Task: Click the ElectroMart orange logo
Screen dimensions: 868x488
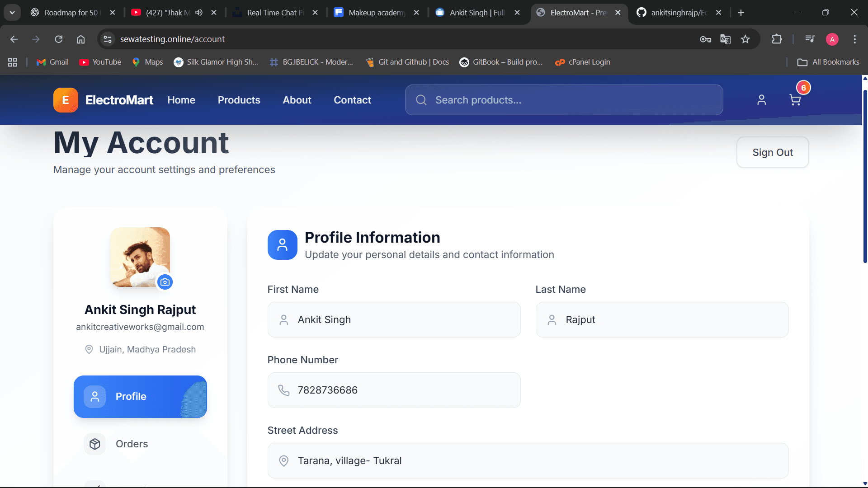Action: (x=66, y=100)
